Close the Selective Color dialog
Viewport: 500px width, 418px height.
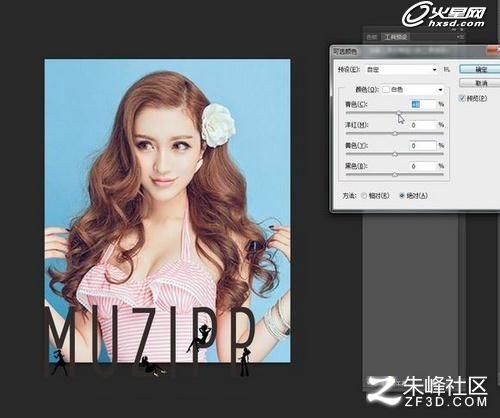[494, 51]
